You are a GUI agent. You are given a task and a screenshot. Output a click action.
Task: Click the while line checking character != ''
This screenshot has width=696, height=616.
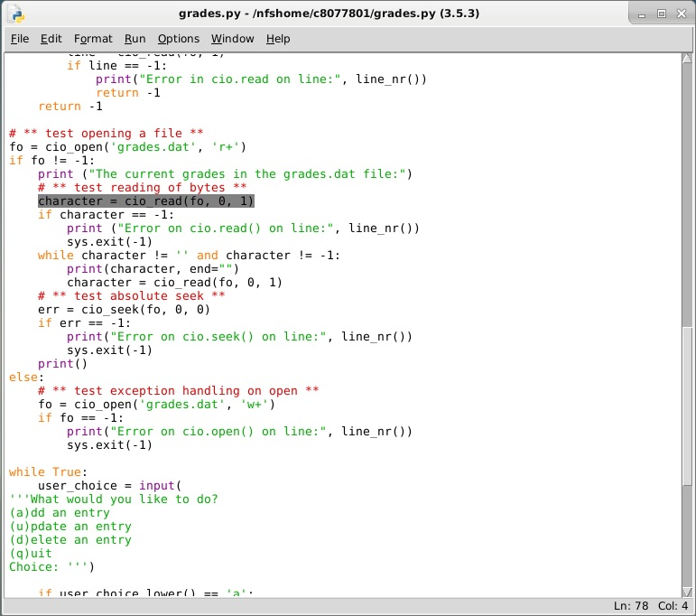(x=189, y=256)
